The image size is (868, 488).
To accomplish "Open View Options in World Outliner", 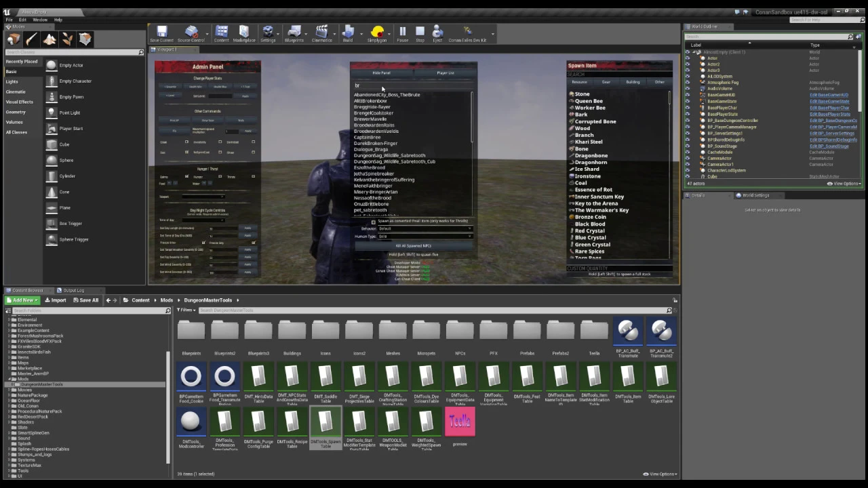I will click(x=845, y=184).
